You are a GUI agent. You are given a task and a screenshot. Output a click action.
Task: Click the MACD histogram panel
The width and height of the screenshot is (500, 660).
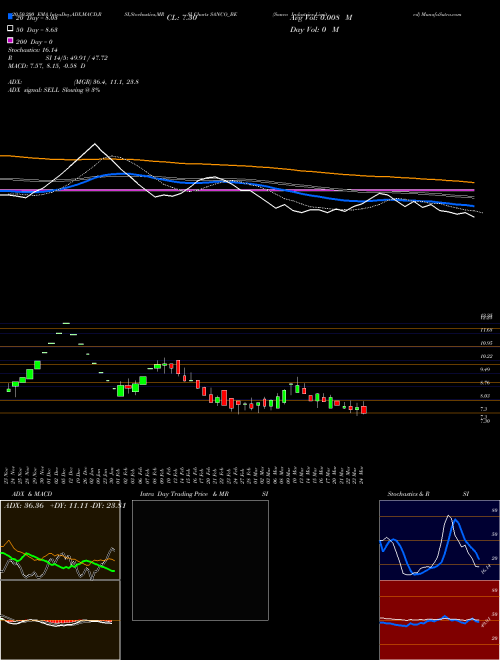click(60, 620)
